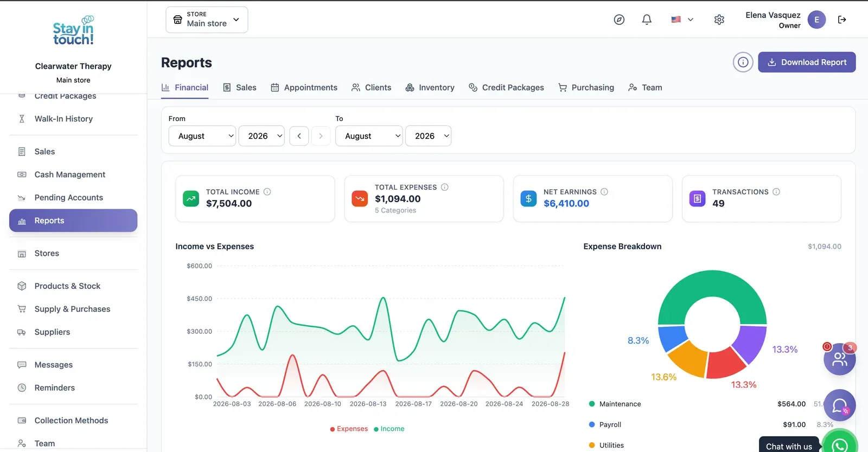Open the To year dropdown
This screenshot has width=868, height=452.
428,136
